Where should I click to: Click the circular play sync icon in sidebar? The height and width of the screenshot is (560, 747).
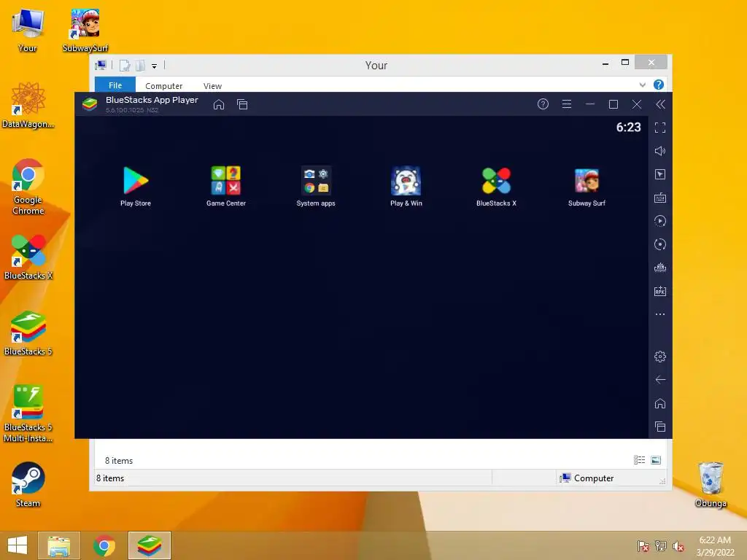coord(659,221)
